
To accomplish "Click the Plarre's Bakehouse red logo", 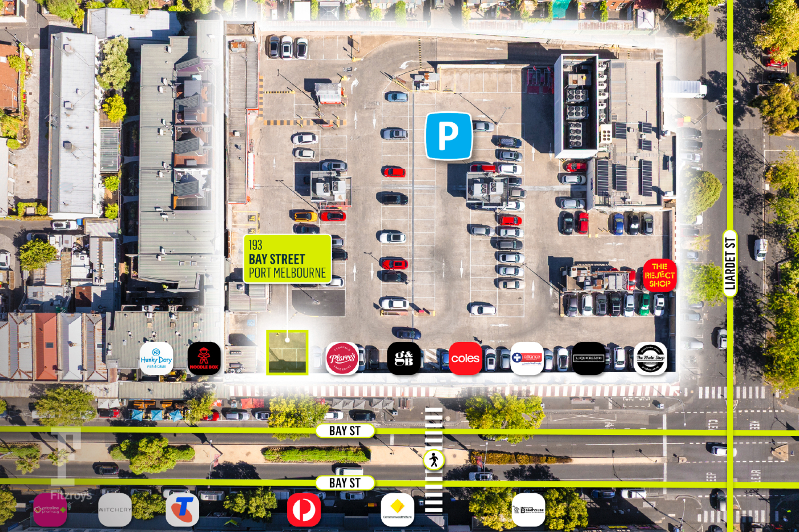I will point(342,358).
